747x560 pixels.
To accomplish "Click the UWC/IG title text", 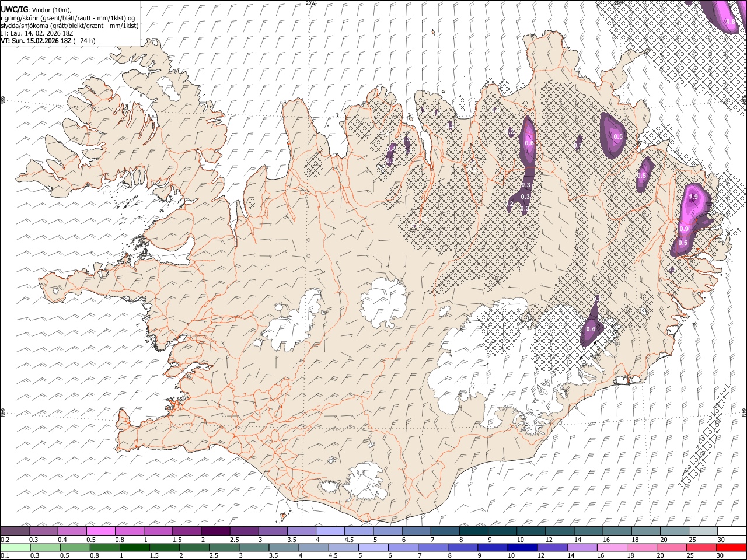I will [x=13, y=9].
